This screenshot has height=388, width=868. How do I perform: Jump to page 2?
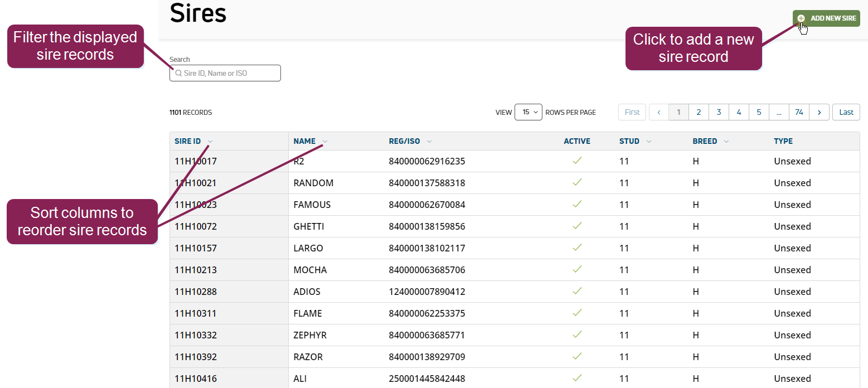pyautogui.click(x=699, y=112)
